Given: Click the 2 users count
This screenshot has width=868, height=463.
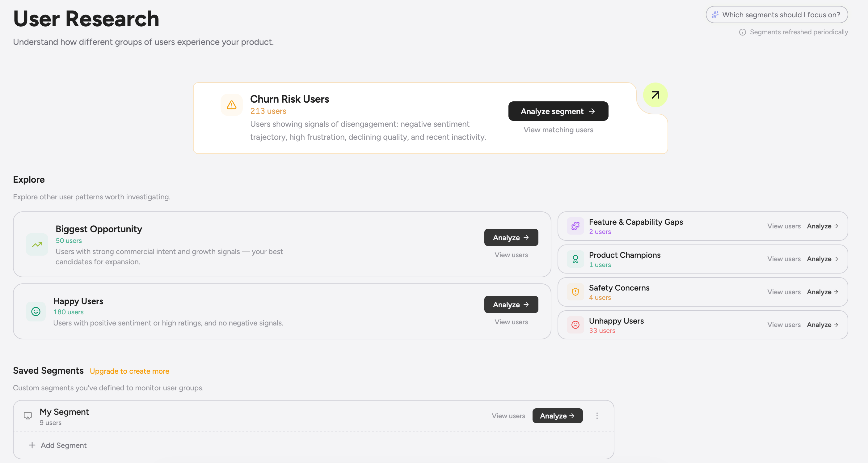Looking at the screenshot, I should 600,232.
